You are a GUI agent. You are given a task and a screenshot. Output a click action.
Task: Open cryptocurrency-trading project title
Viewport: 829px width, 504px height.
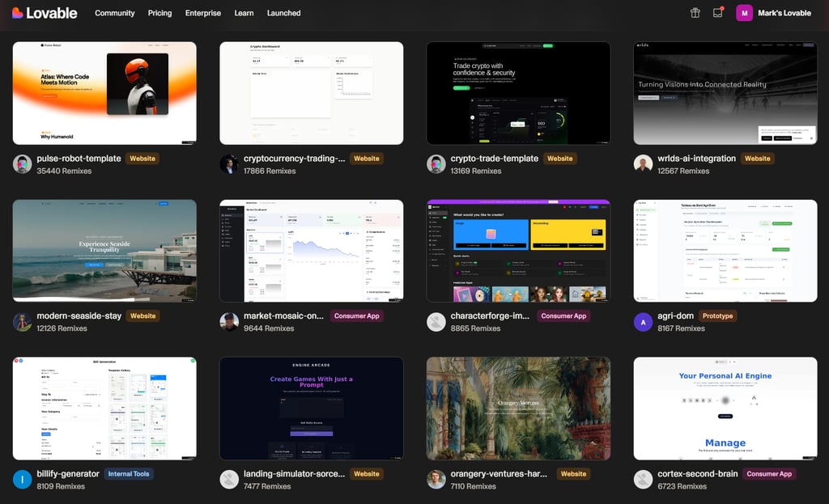(x=295, y=158)
